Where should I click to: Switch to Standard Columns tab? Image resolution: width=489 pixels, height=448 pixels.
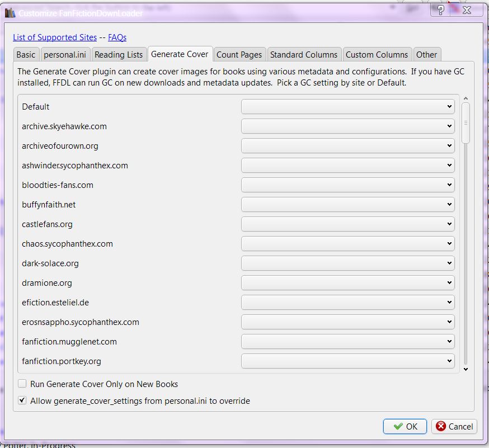pos(304,55)
